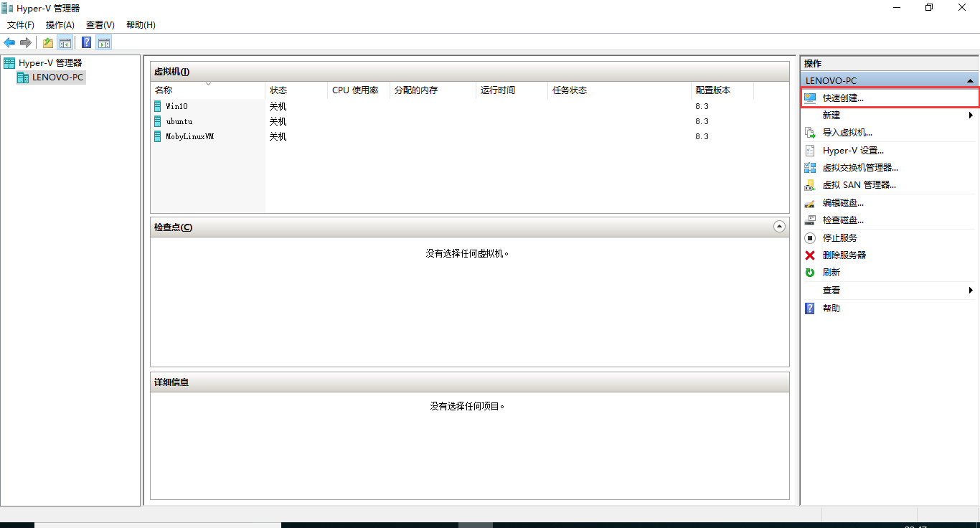
Task: Click the 虚拟 SAN 管理器 icon
Action: click(810, 185)
